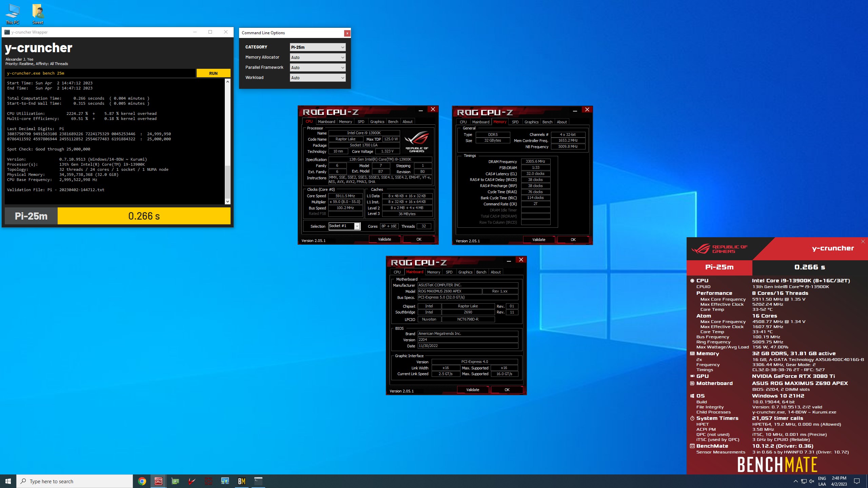Click the BenchMate version icon in result panel

click(x=692, y=446)
